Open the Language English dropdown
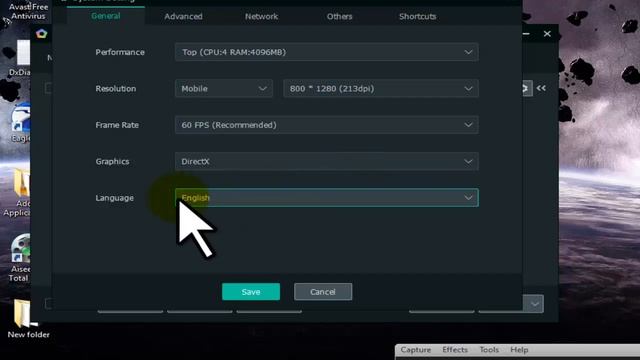 327,198
